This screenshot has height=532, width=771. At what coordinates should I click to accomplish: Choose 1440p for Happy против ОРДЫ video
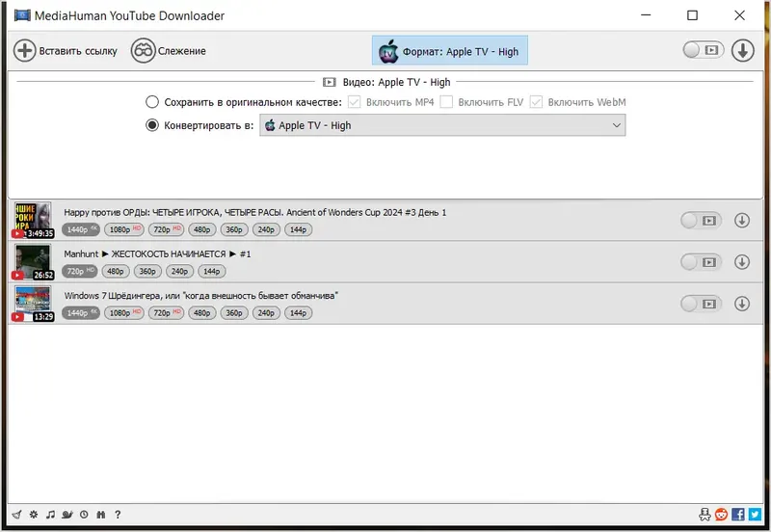(81, 229)
